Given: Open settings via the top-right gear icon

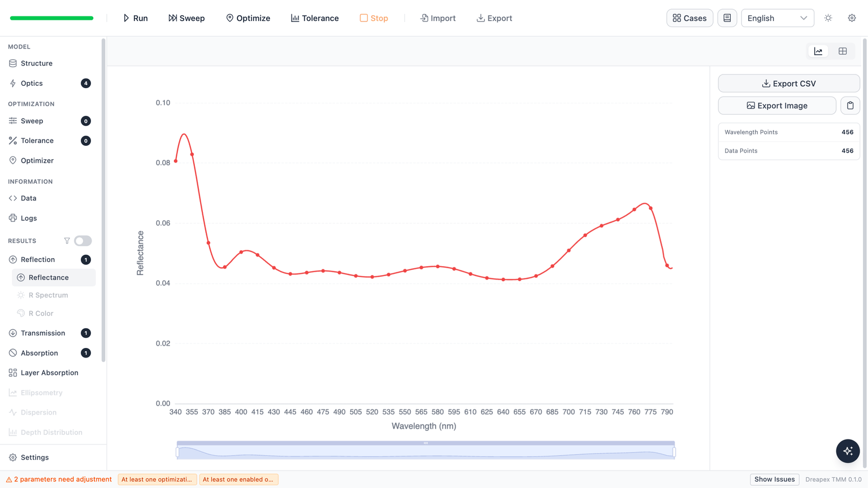Looking at the screenshot, I should (852, 18).
